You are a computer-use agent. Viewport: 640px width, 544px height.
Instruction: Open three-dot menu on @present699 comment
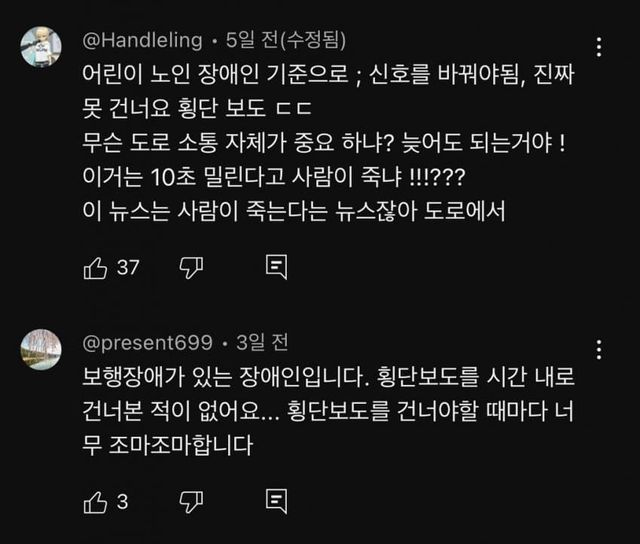click(x=598, y=350)
